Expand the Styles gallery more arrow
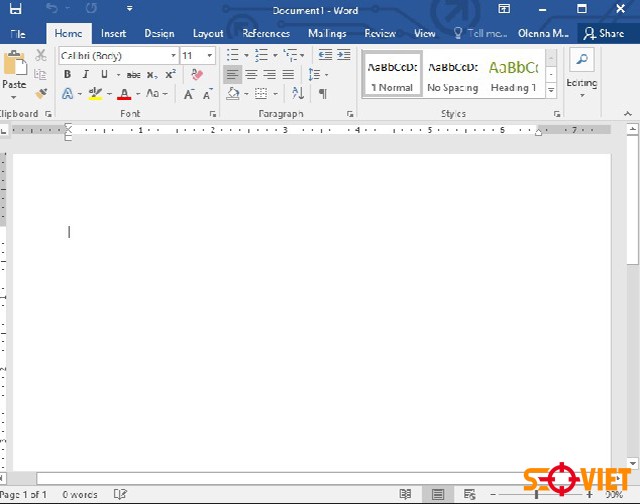This screenshot has width=640, height=504. click(551, 90)
